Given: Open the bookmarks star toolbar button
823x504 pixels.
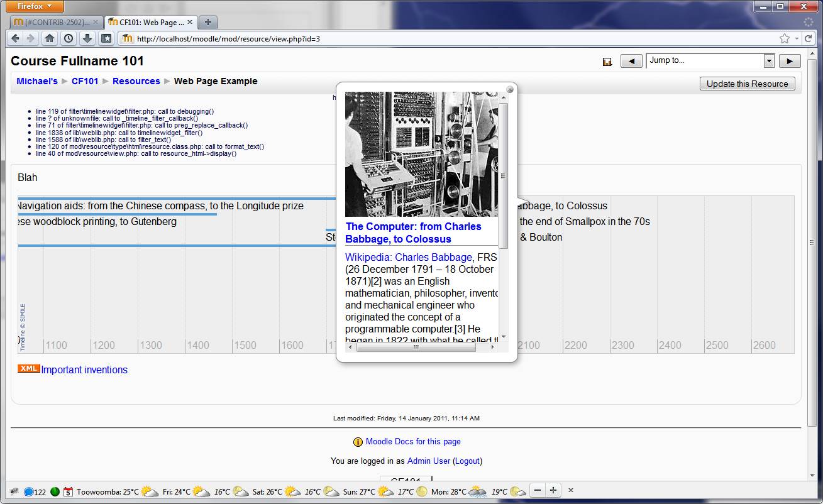Looking at the screenshot, I should tap(106, 38).
